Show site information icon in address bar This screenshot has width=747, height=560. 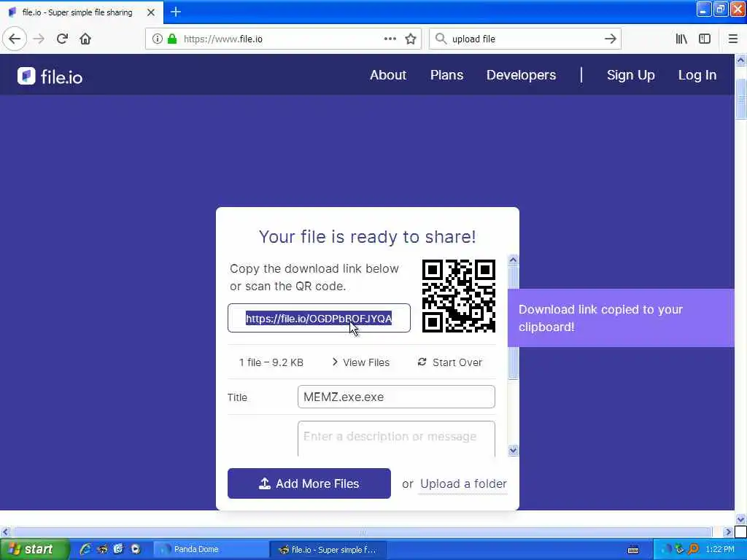coord(157,39)
